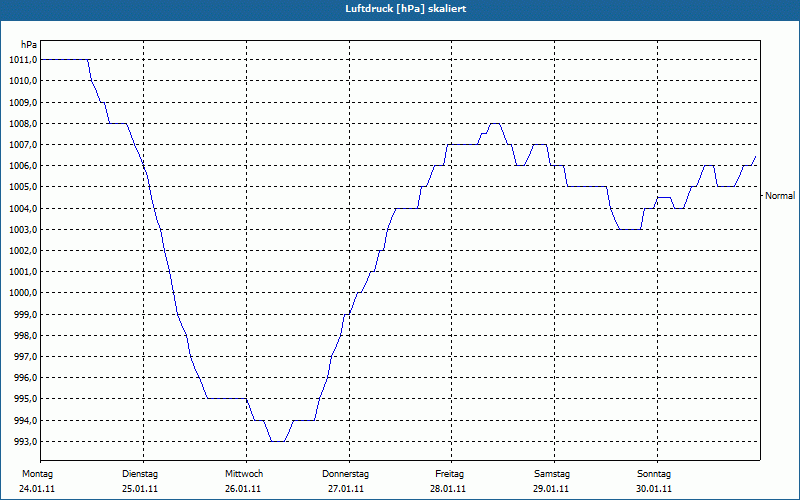Click the date 26.01.11
This screenshot has width=800, height=500.
click(x=243, y=489)
